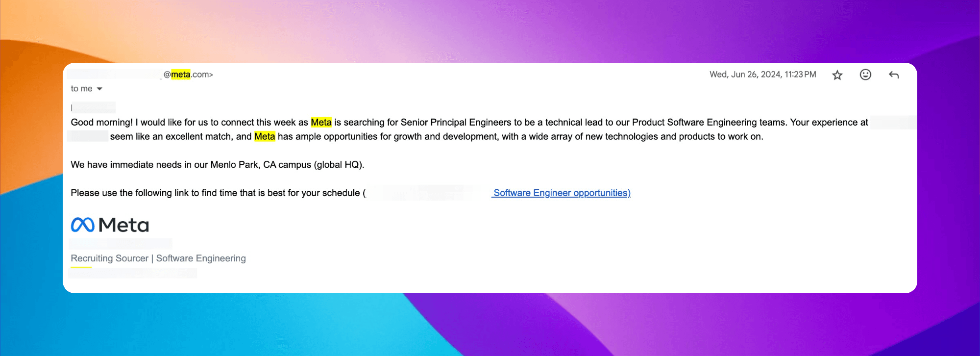Screen dimensions: 980x356
Task: Click the 'to me' label
Action: pos(81,89)
